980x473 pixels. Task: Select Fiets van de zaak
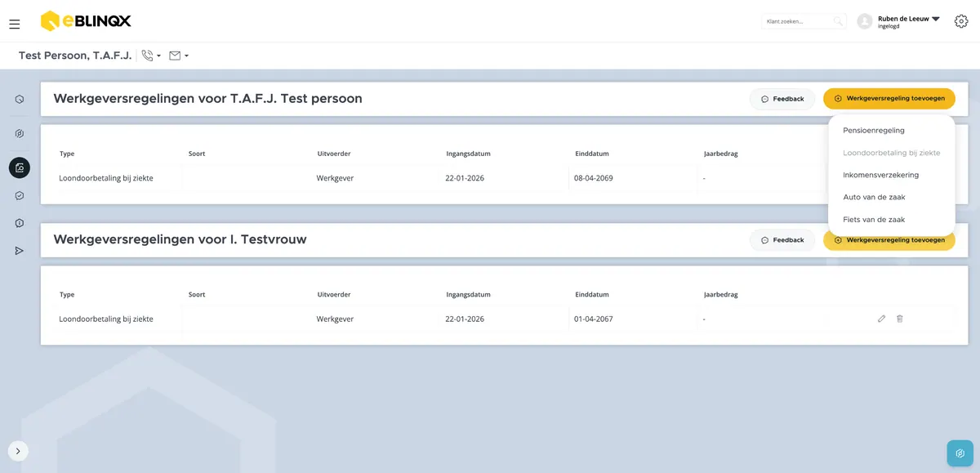click(874, 219)
